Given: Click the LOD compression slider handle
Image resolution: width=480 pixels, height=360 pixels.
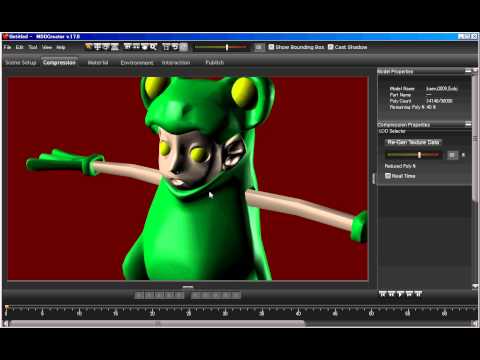Looking at the screenshot, I should (419, 155).
